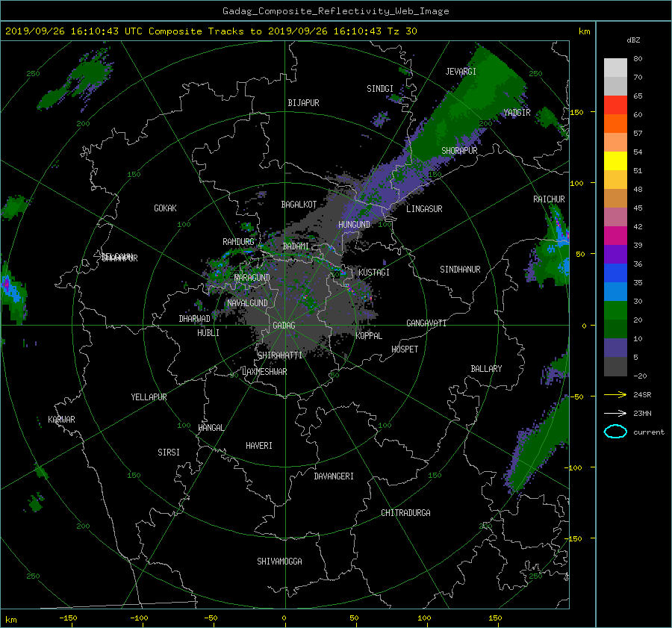
Task: Click the HOSPET city label
Action: [405, 349]
